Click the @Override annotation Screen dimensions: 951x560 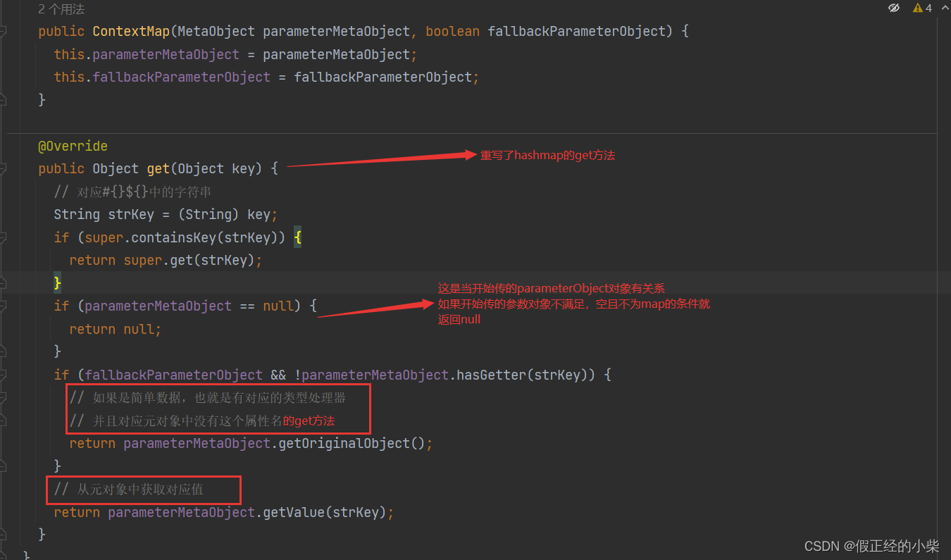click(73, 146)
